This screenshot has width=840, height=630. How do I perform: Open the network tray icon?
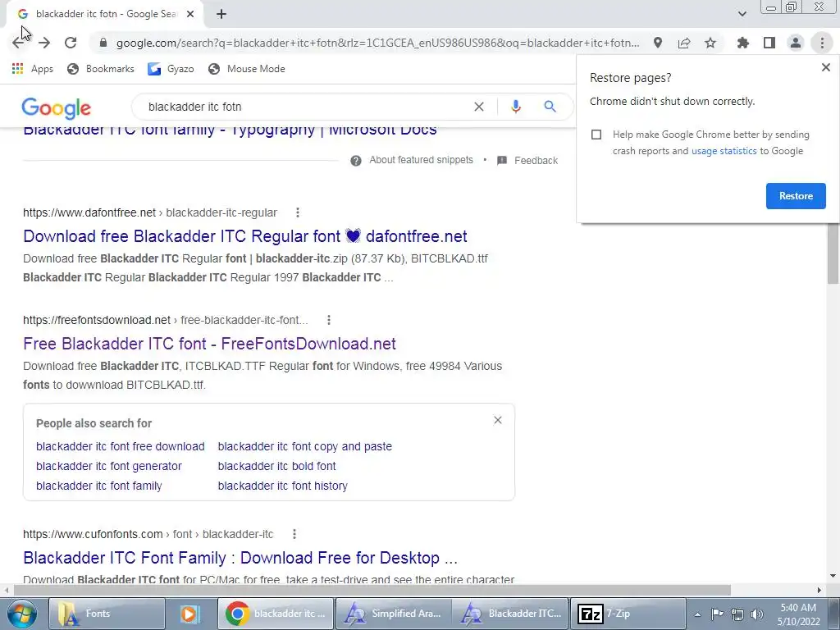pos(737,614)
